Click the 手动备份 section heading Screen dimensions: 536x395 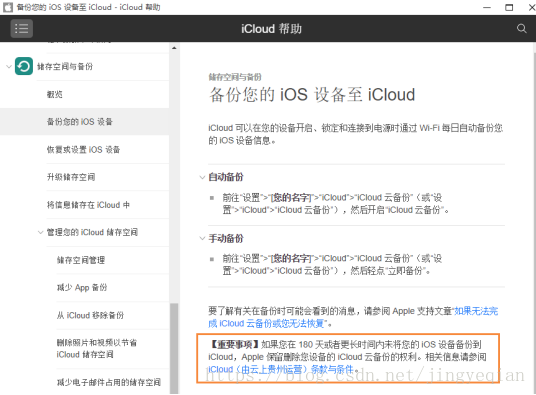point(226,239)
